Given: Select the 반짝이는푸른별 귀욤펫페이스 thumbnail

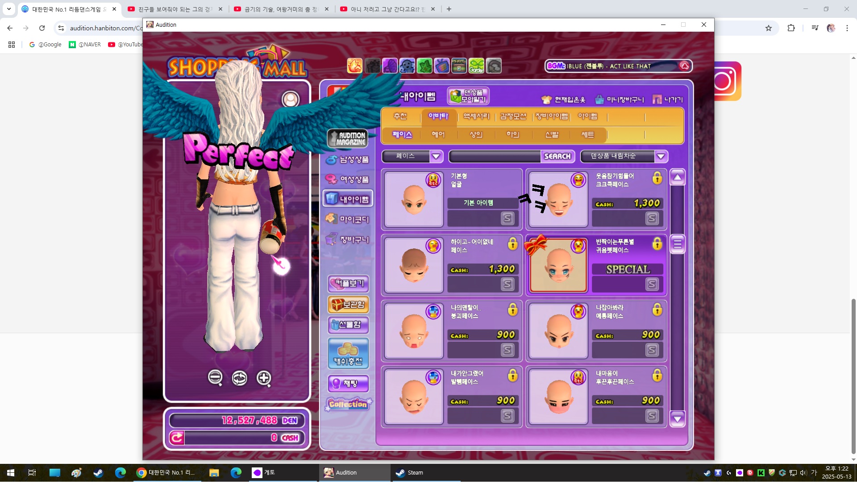Looking at the screenshot, I should 558,265.
